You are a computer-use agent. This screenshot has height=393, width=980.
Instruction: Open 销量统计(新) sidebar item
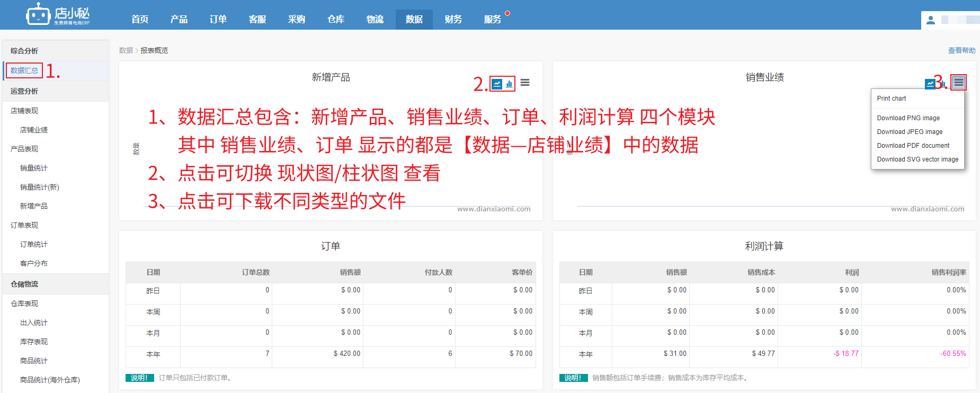(x=40, y=187)
